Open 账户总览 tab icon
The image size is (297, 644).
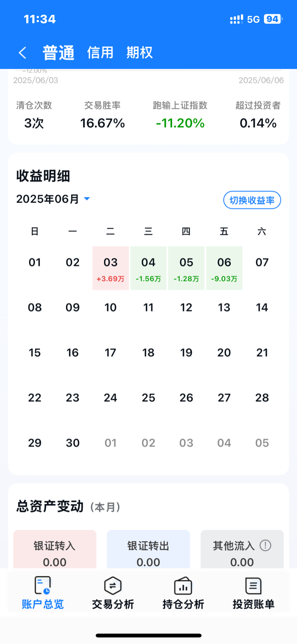click(x=43, y=585)
